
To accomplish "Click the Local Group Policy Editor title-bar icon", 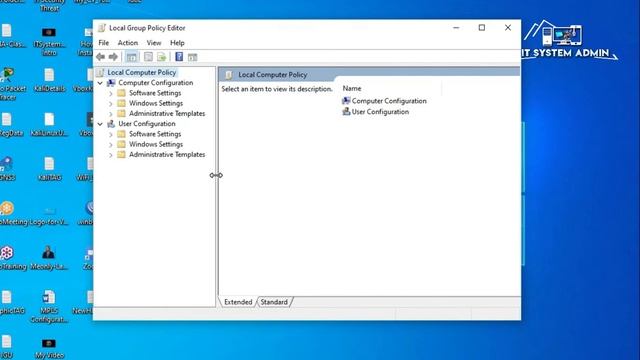I will coord(102,28).
